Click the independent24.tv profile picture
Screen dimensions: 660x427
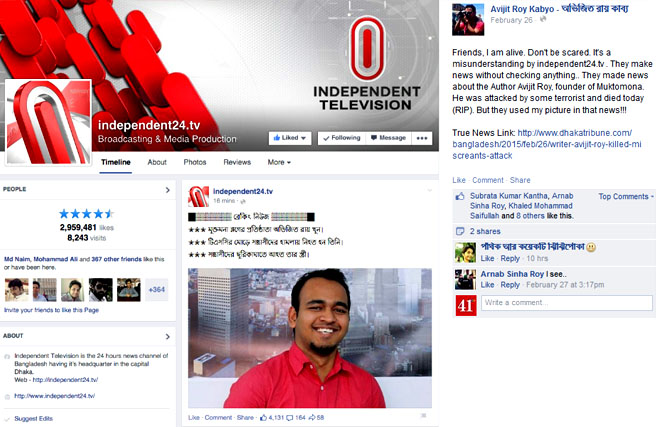[x=48, y=122]
